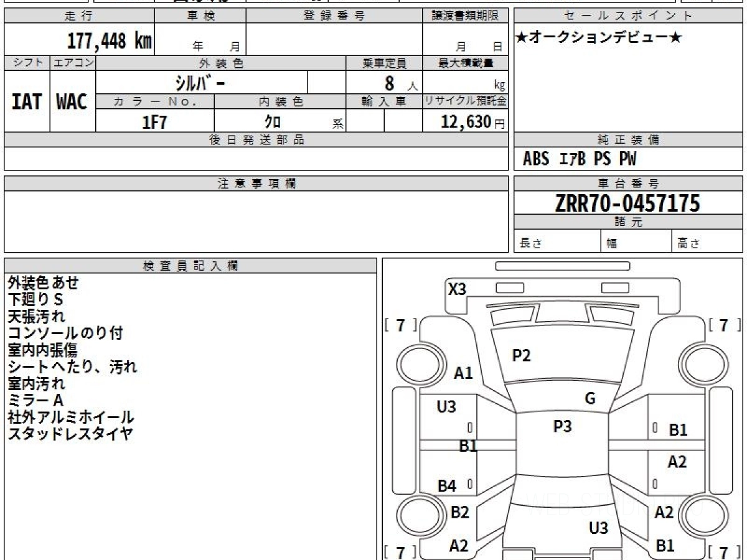Select the note コンソールのり付
The width and height of the screenshot is (747, 560).
(x=65, y=333)
